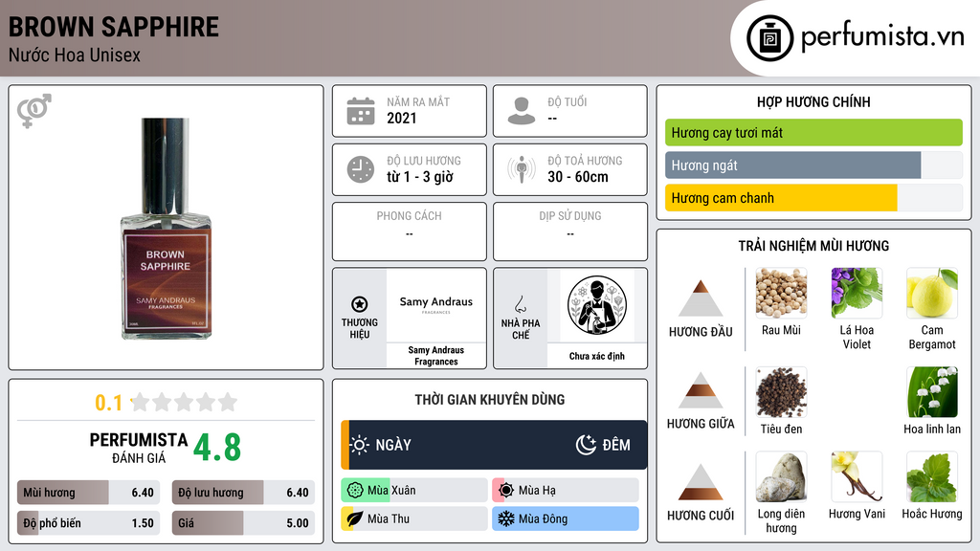The image size is (980, 551).
Task: Click the Độ phổ biến 1.50 rating bar
Action: [89, 523]
